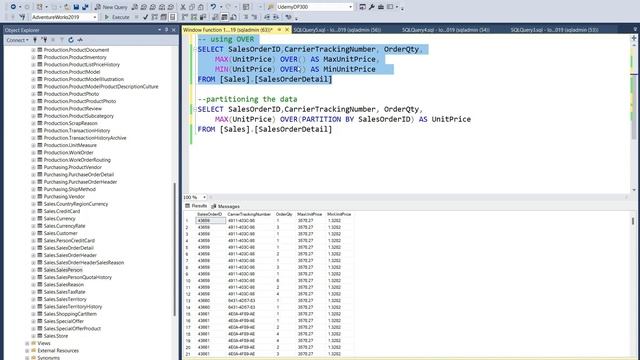Click the Refresh icon in Object Explorer
Viewport: 640px width, 360px height.
click(x=71, y=40)
